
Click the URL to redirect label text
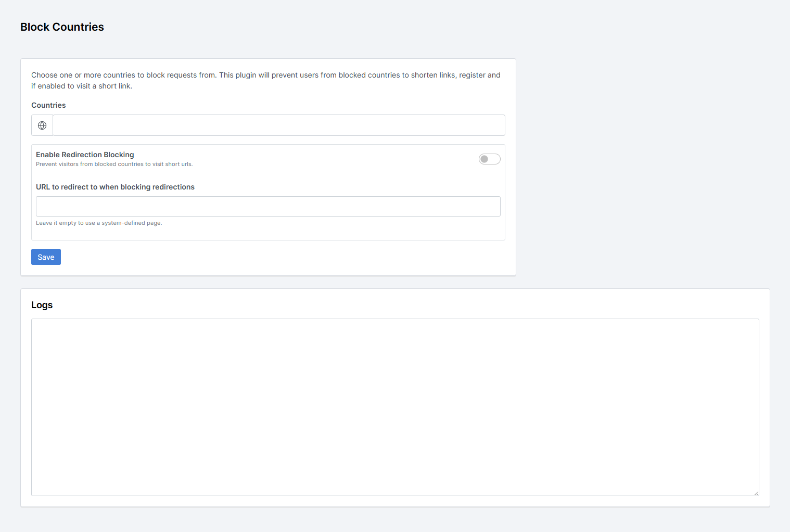115,187
